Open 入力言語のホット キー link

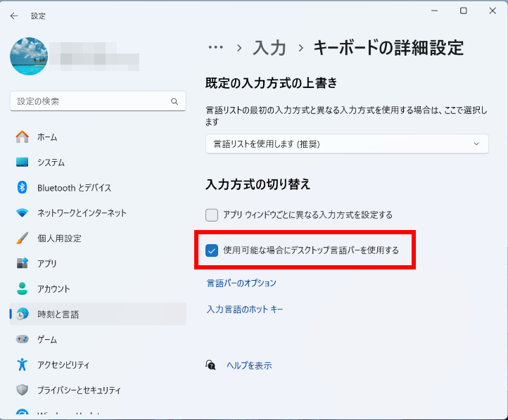tap(245, 310)
